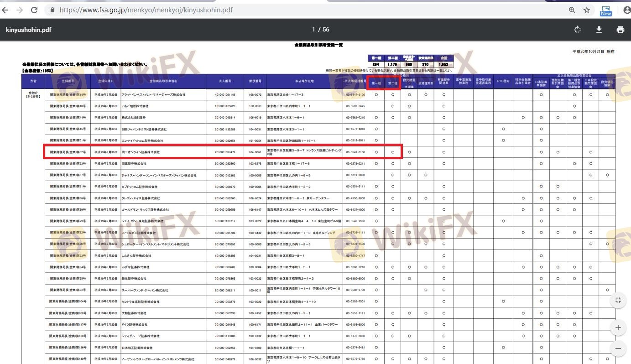Select company name いちご地所株式会社
The image size is (631, 364).
pyautogui.click(x=135, y=106)
